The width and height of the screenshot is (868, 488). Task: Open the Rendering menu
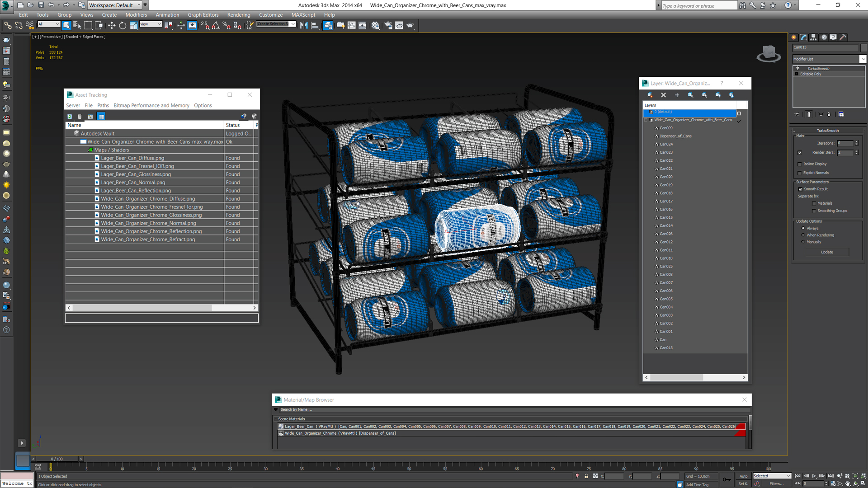(x=239, y=15)
